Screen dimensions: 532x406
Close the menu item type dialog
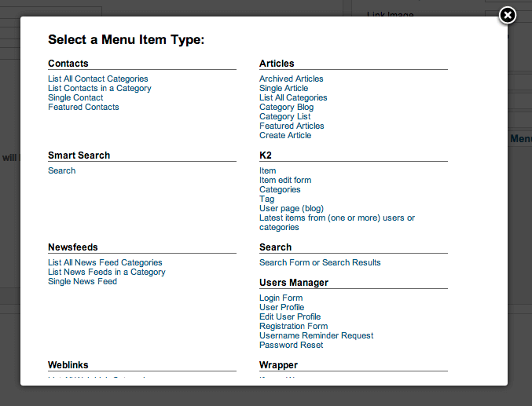click(x=507, y=15)
